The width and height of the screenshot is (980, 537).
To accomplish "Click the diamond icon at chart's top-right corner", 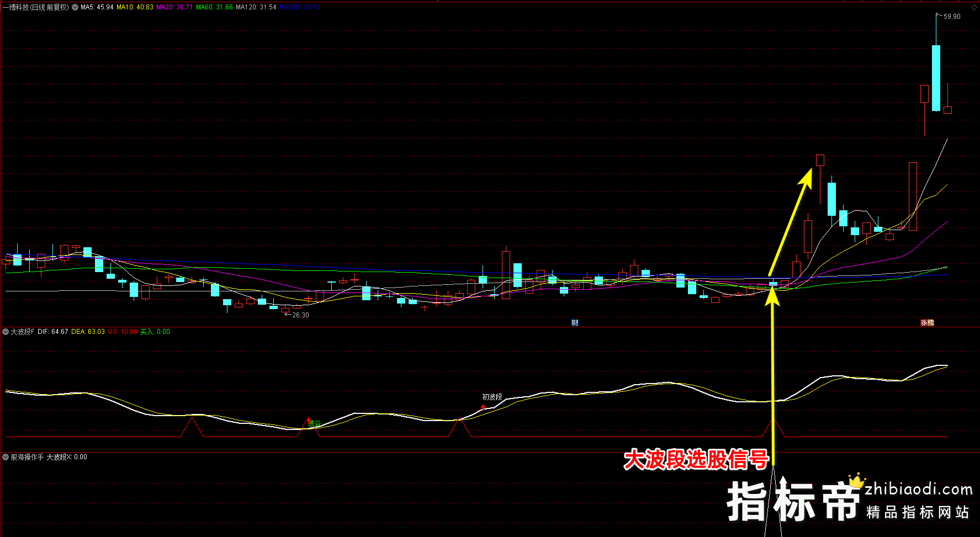I will tap(974, 7).
